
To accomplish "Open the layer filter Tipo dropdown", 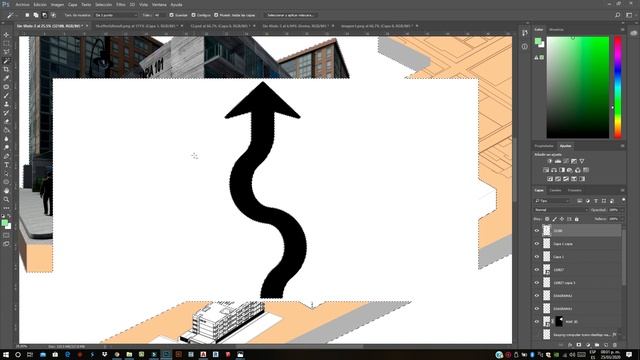I will point(552,201).
